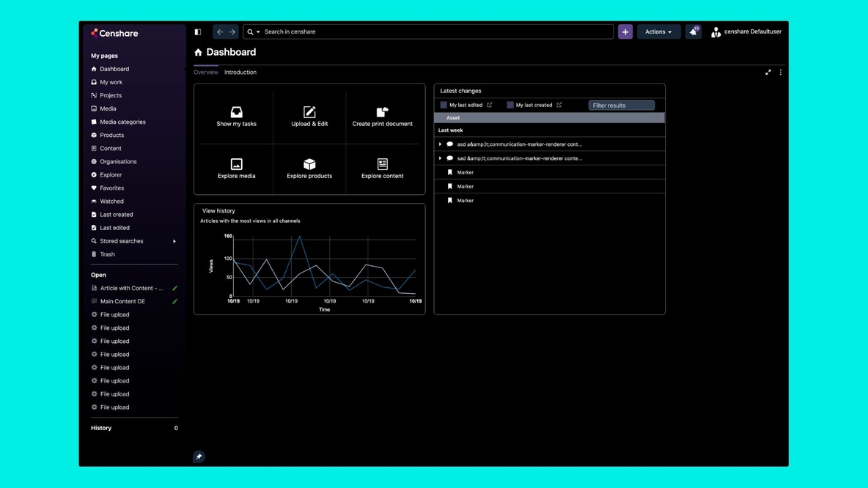Select the Overview tab
This screenshot has width=868, height=488.
[205, 72]
